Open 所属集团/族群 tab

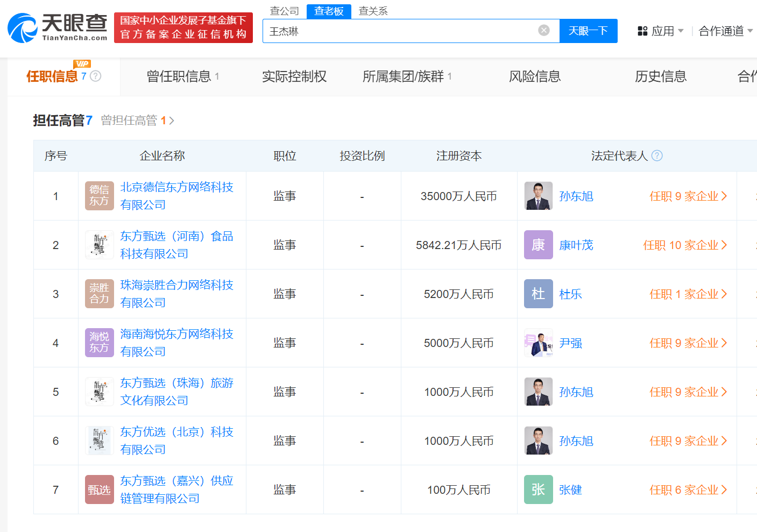click(407, 76)
